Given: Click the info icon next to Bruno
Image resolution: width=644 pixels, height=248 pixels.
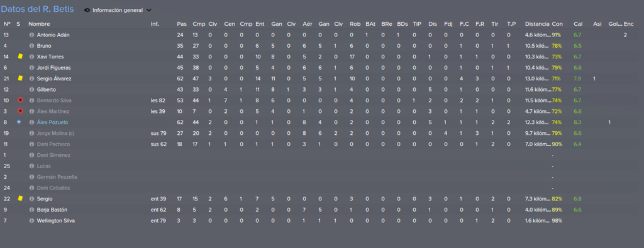Looking at the screenshot, I should pyautogui.click(x=31, y=46).
